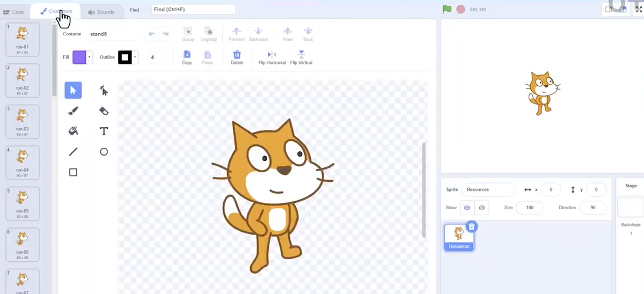Viewport: 644px width, 294px height.
Task: Click the costume name field stand5
Action: [x=113, y=34]
